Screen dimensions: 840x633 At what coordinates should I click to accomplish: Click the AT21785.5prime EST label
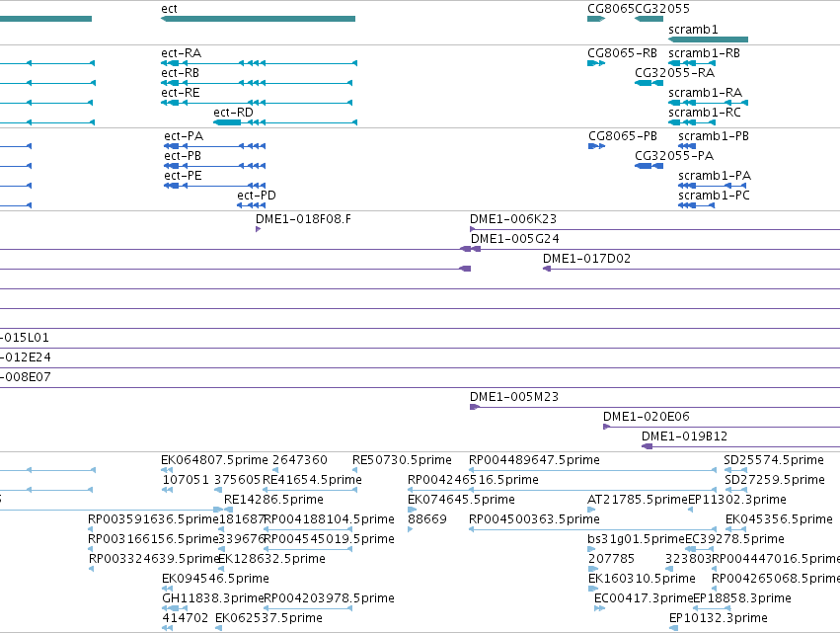(x=638, y=500)
